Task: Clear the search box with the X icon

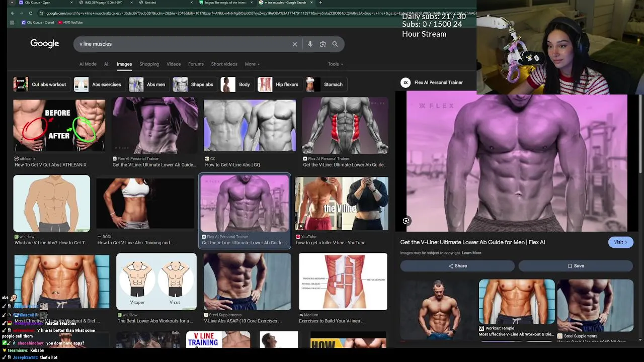Action: [295, 44]
